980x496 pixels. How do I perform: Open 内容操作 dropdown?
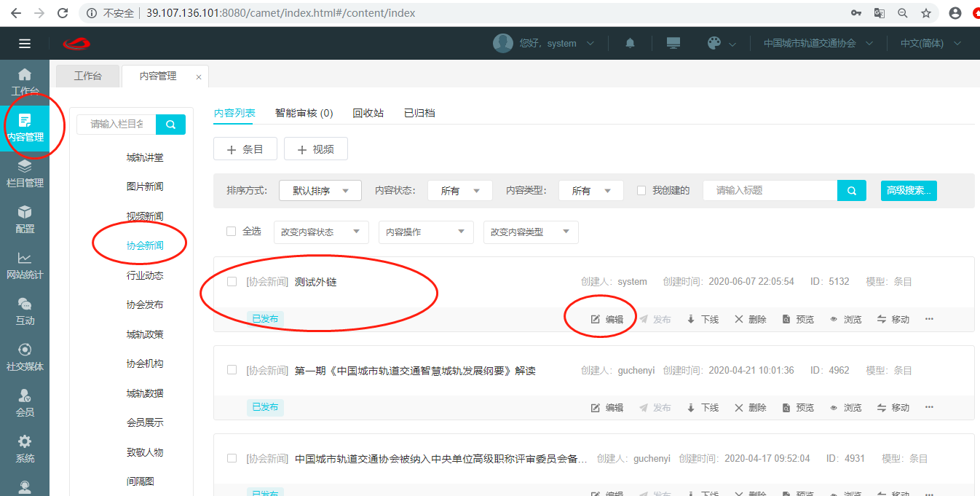426,232
